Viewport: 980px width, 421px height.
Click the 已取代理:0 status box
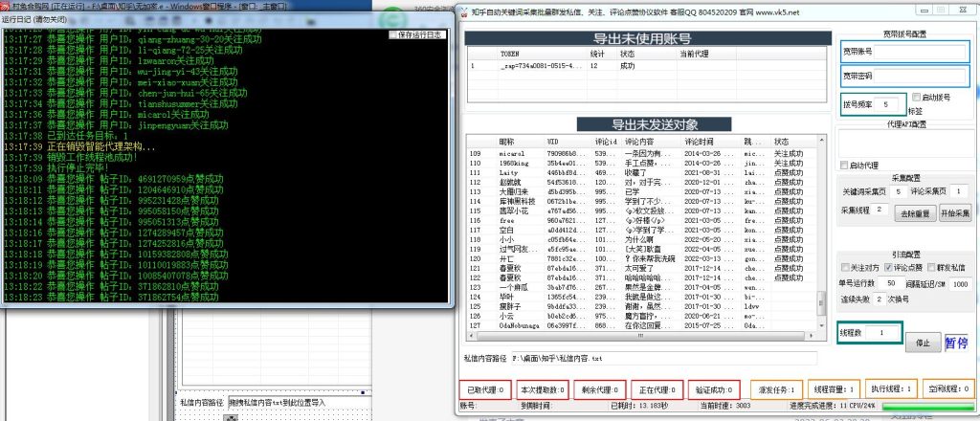click(485, 389)
